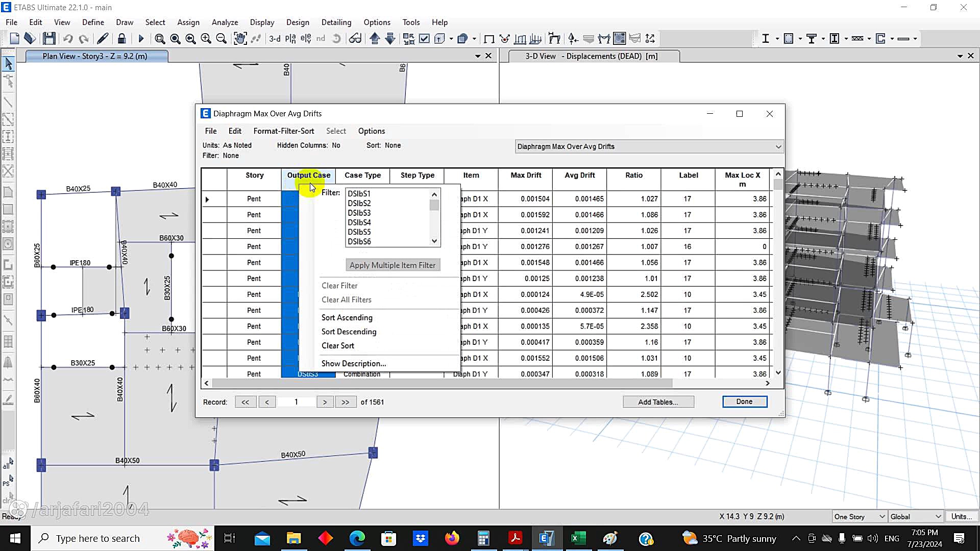Viewport: 980px width, 551px height.
Task: Choose Clear Sort from the context menu
Action: [x=338, y=346]
